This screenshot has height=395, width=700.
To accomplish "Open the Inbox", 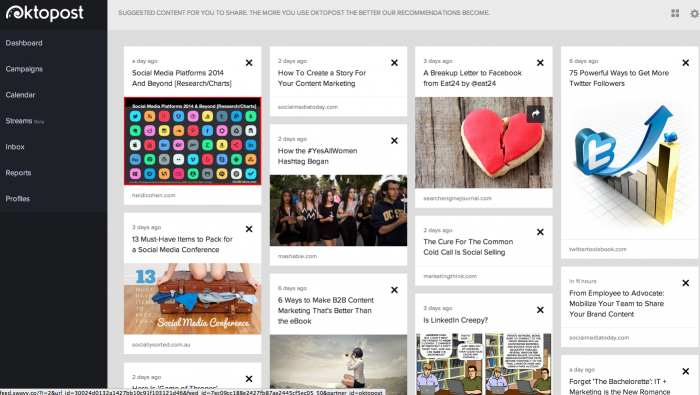I will [15, 147].
